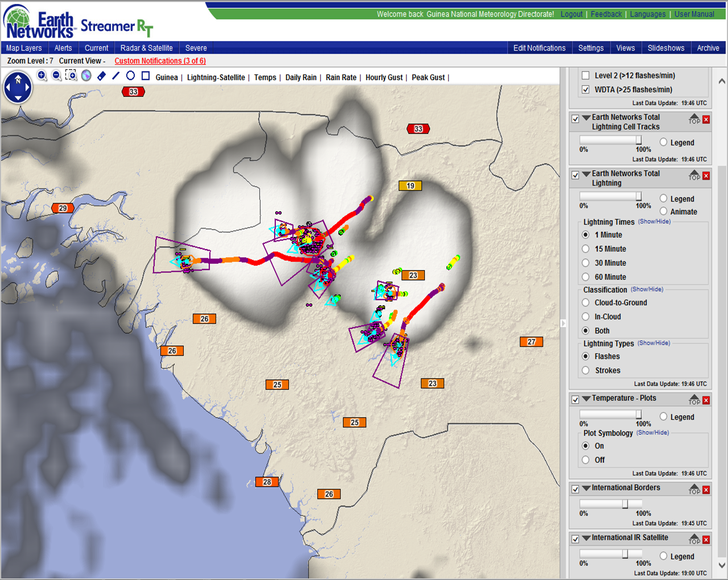Show/Hide Lightning Times options
Image resolution: width=728 pixels, height=580 pixels.
(x=654, y=222)
